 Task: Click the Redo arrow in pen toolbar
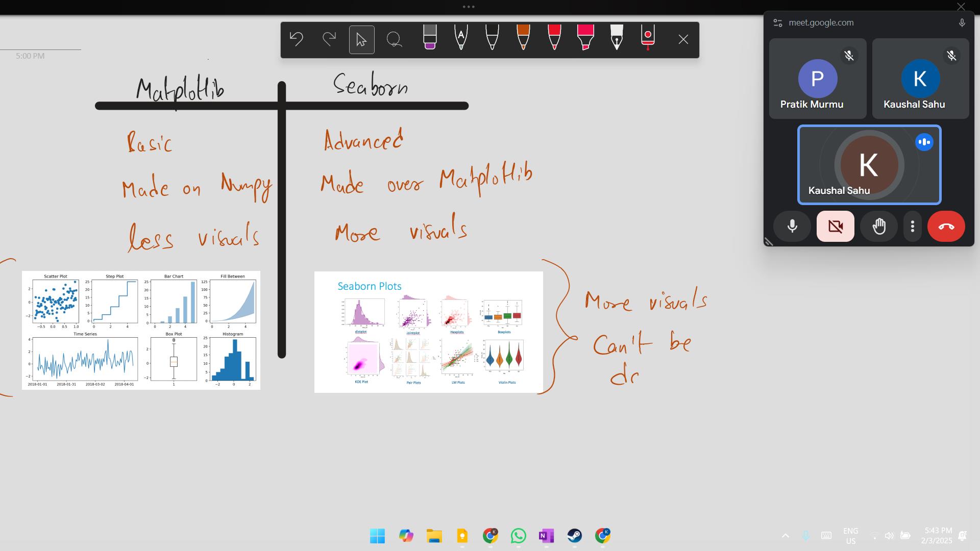coord(329,39)
